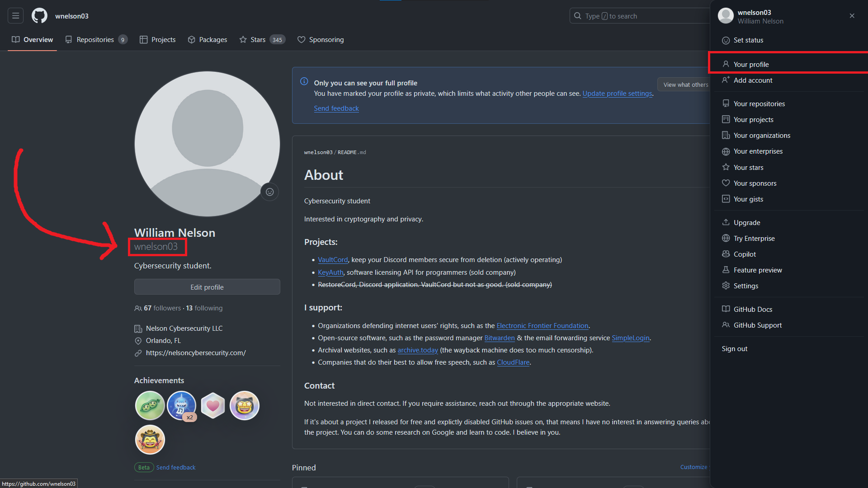Viewport: 868px width, 488px height.
Task: Open the heart sponsor achievement badge
Action: point(213,405)
